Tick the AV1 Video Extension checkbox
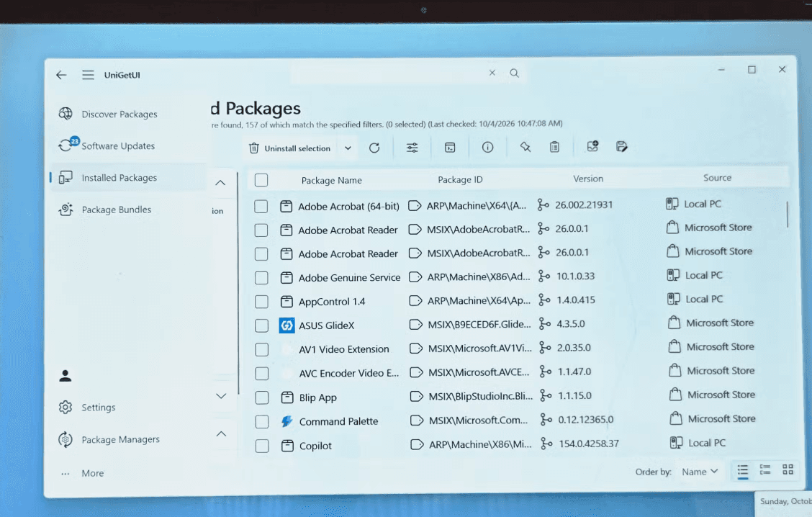The image size is (812, 517). point(261,350)
